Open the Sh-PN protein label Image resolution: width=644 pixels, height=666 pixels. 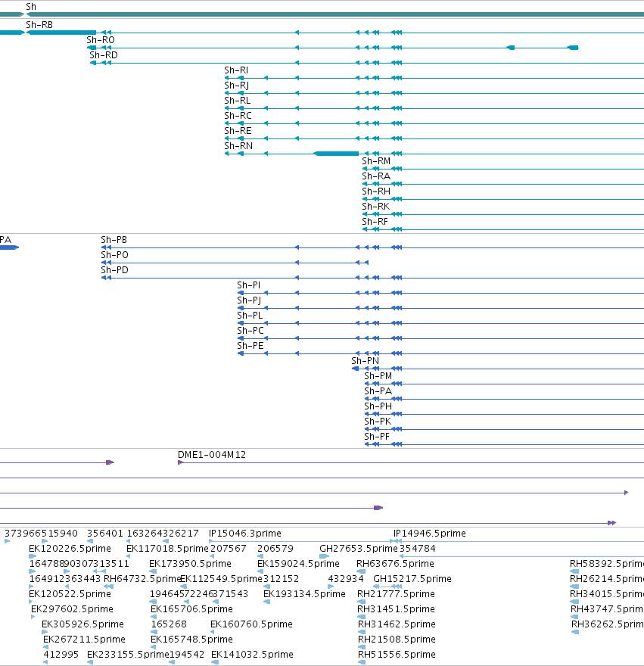click(366, 361)
